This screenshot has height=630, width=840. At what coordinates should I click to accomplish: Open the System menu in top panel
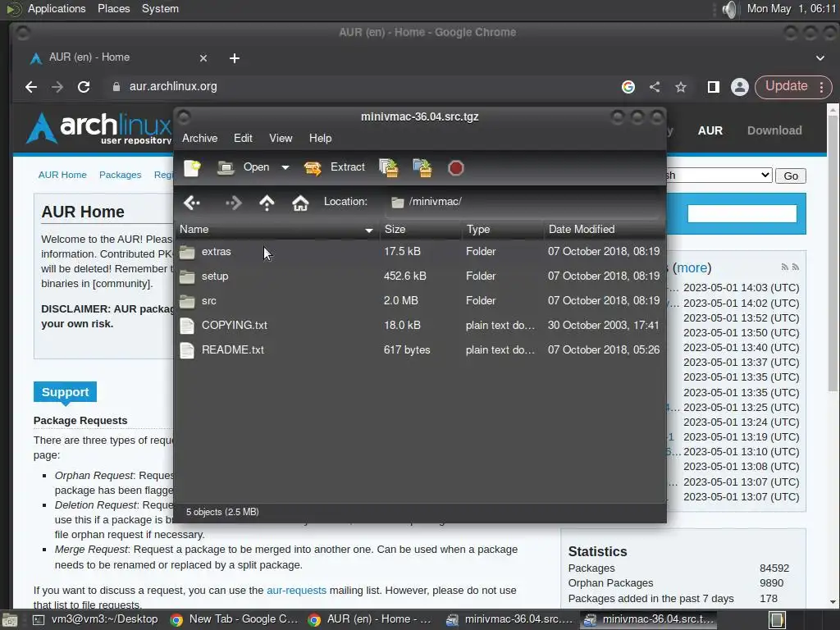tap(160, 8)
